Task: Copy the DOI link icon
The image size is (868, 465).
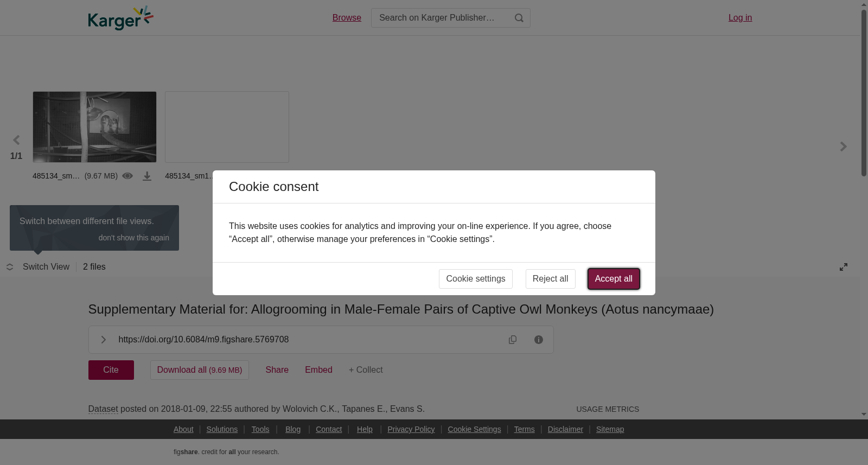Action: click(513, 340)
